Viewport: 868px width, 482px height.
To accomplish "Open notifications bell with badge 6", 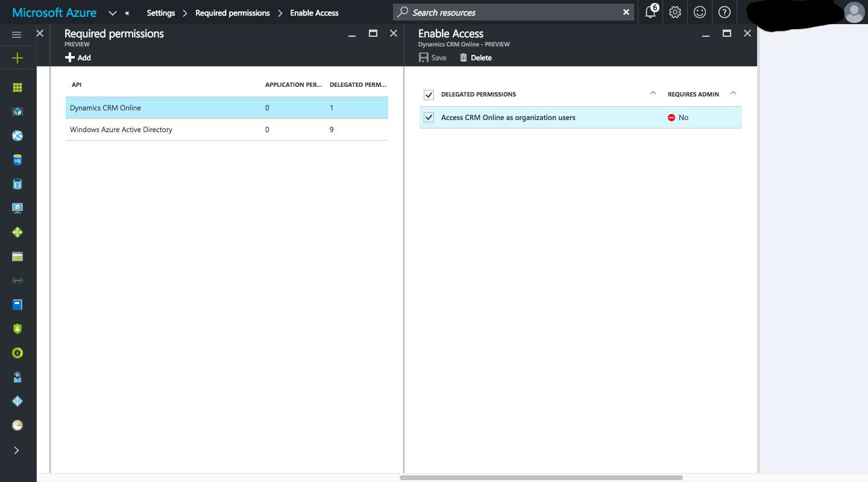I will (651, 11).
